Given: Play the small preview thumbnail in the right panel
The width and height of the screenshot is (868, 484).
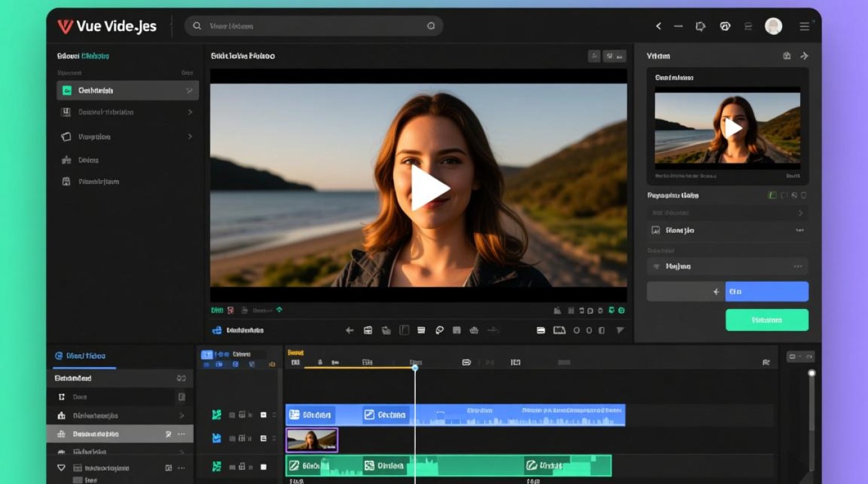Looking at the screenshot, I should click(x=732, y=128).
